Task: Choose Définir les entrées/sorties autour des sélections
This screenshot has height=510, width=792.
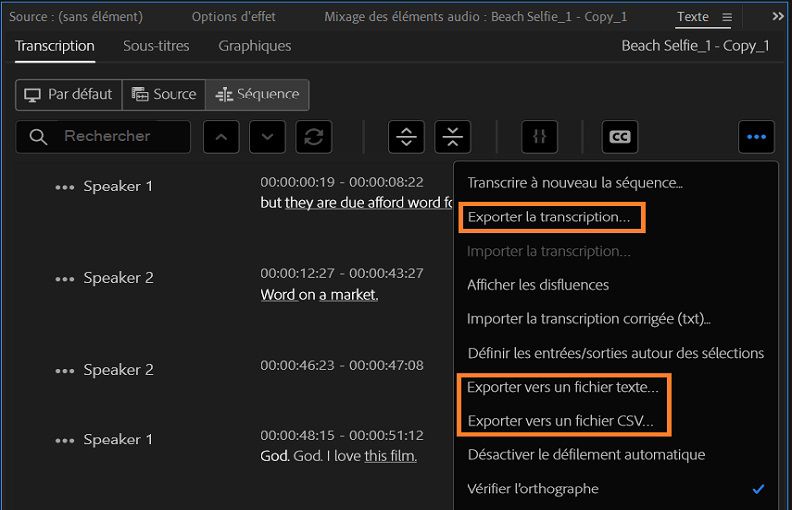Action: tap(616, 353)
